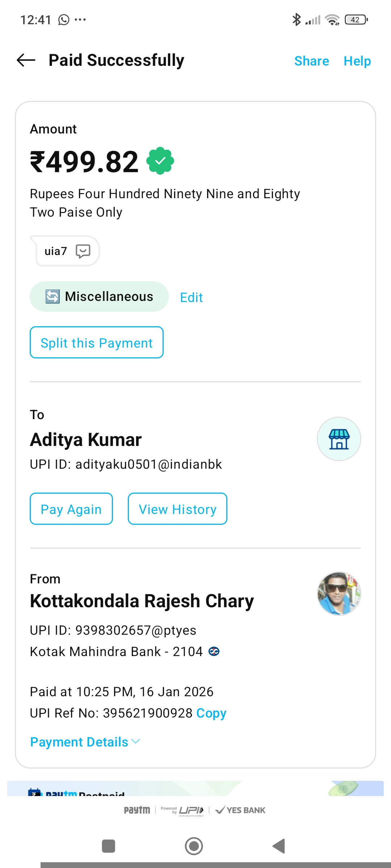
Task: Tap the back arrow icon
Action: (x=26, y=60)
